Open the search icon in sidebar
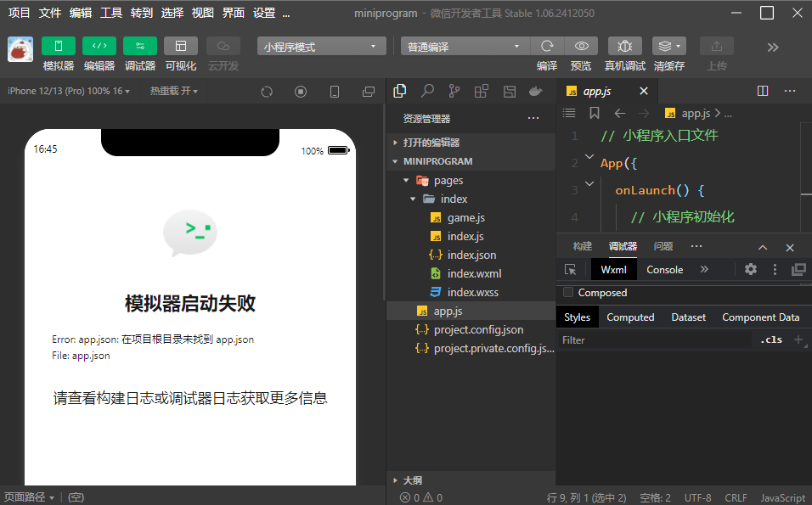This screenshot has height=505, width=812. point(427,91)
